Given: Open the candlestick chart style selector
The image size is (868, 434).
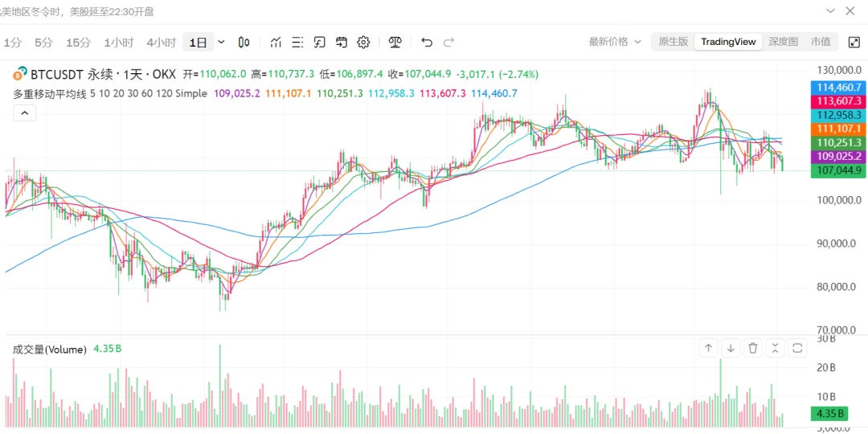Looking at the screenshot, I should click(245, 42).
